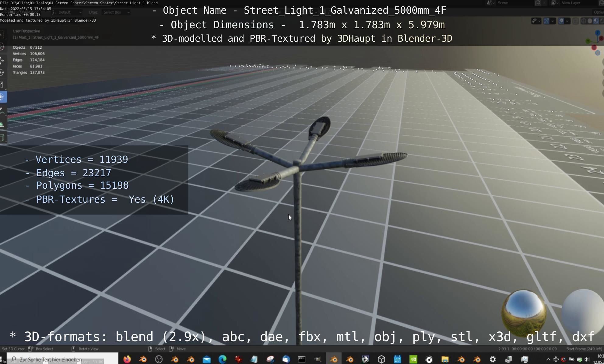Screen dimensions: 604x364
Task: Click the 'User Perspective' viewport label
Action: coord(26,31)
